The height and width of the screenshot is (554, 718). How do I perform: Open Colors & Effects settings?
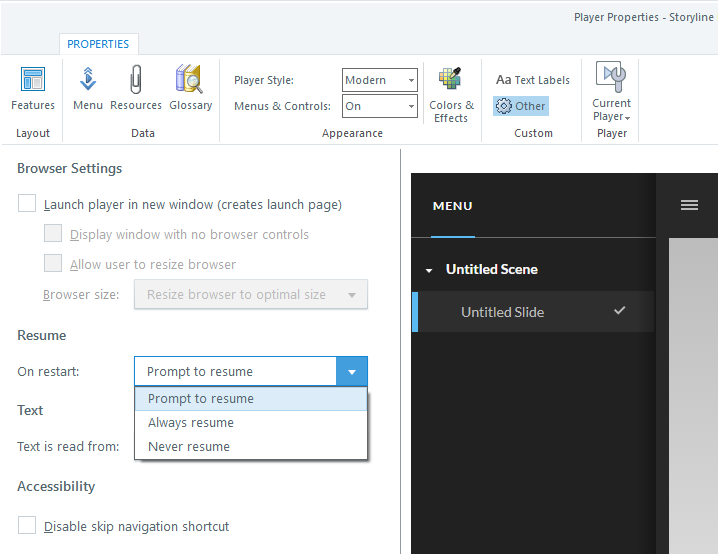click(451, 95)
